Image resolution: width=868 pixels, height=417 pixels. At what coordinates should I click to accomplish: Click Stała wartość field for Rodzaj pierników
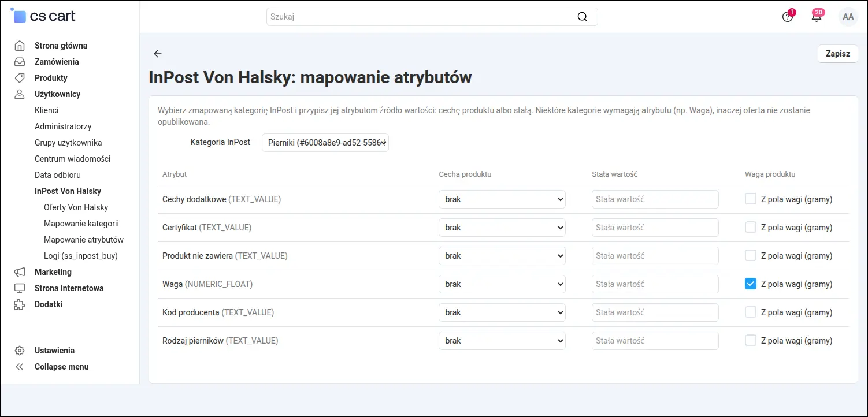pos(655,341)
